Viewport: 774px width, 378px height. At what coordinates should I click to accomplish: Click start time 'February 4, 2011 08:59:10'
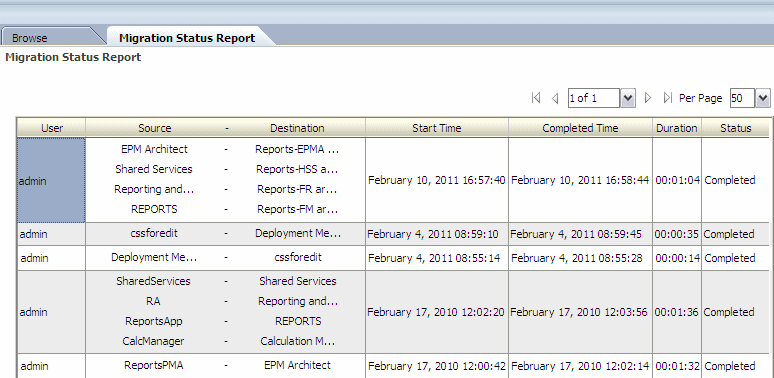tap(433, 234)
